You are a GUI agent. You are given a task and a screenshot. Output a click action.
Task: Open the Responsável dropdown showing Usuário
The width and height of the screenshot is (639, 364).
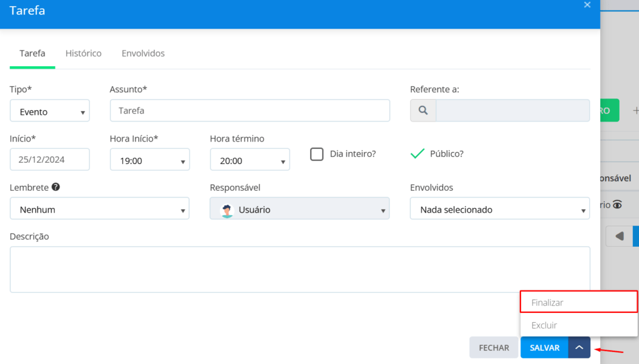[300, 208]
